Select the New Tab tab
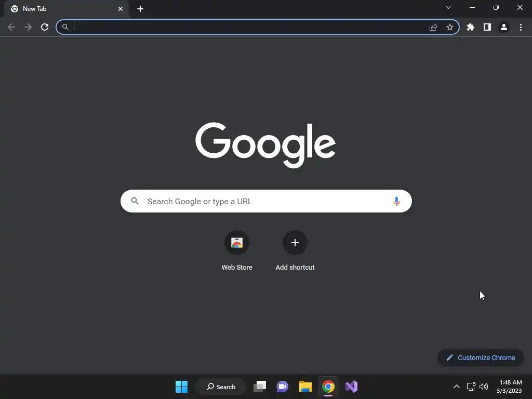This screenshot has height=399, width=532. 66,9
